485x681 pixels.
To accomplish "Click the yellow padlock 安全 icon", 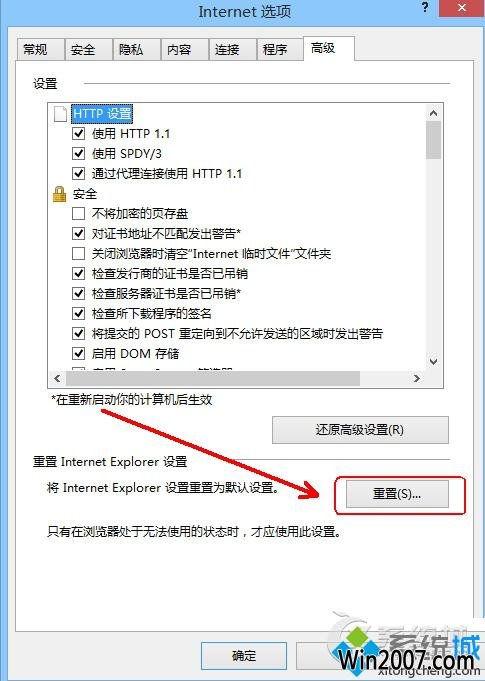I will coord(59,194).
